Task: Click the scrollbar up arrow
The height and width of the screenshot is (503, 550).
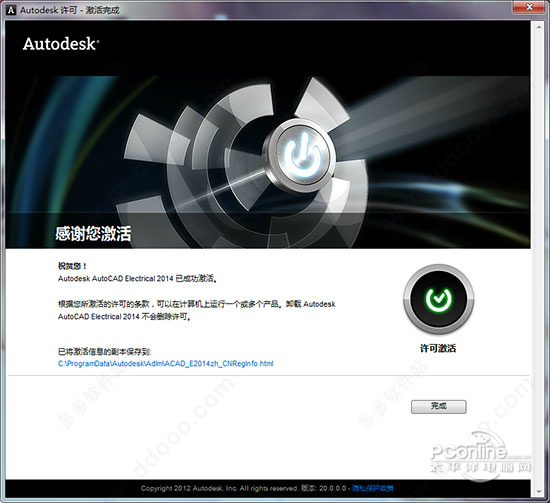Action: [539, 27]
